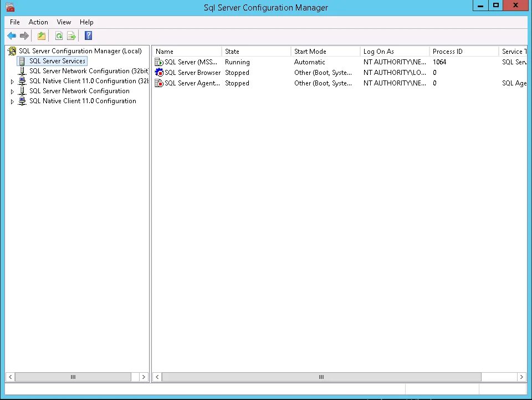Click the gray Forward arrow toolbar icon

pyautogui.click(x=24, y=36)
